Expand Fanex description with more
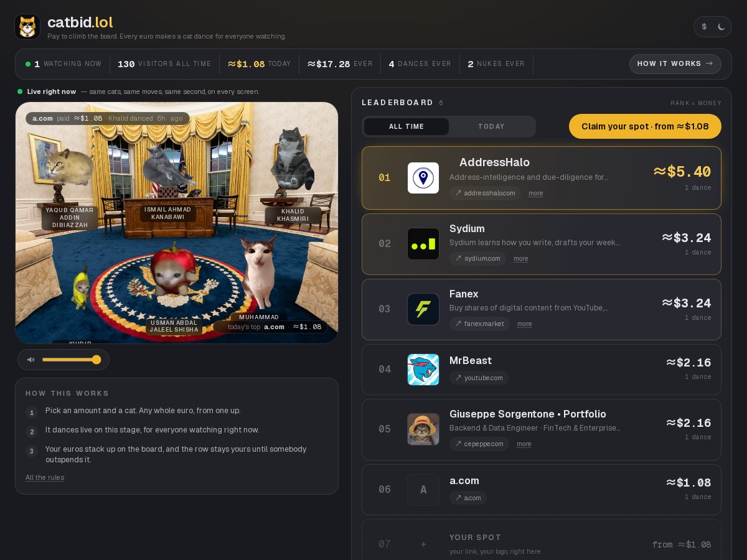 click(x=525, y=324)
